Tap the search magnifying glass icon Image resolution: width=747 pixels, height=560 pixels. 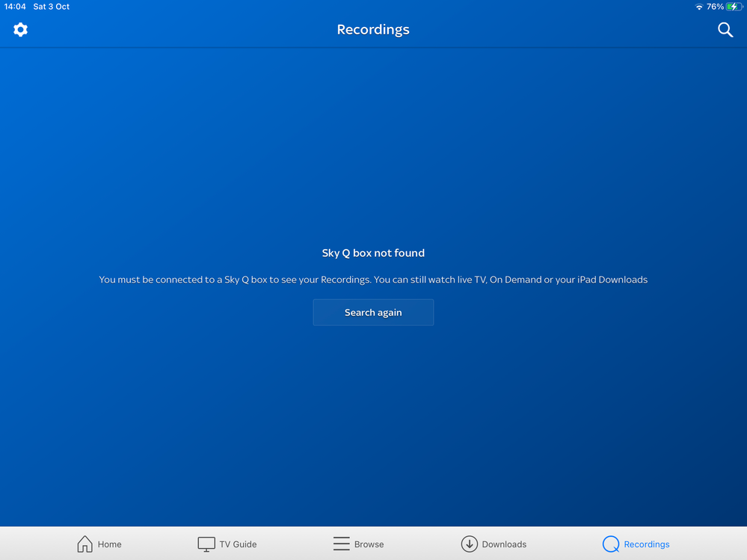pos(725,30)
